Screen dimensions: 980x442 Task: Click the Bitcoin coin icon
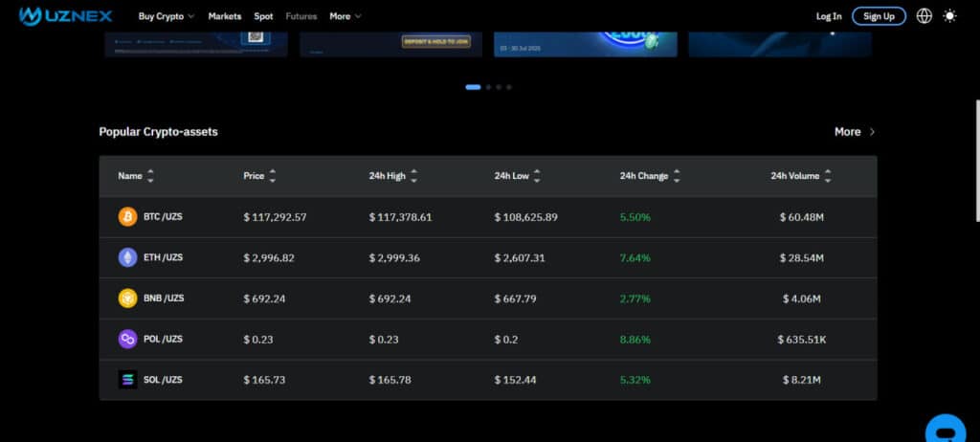pyautogui.click(x=127, y=217)
